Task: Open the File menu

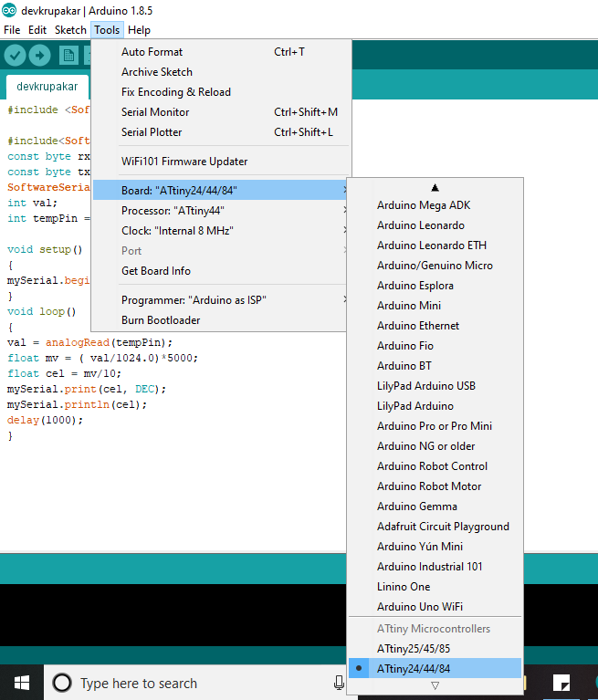Action: 12,30
